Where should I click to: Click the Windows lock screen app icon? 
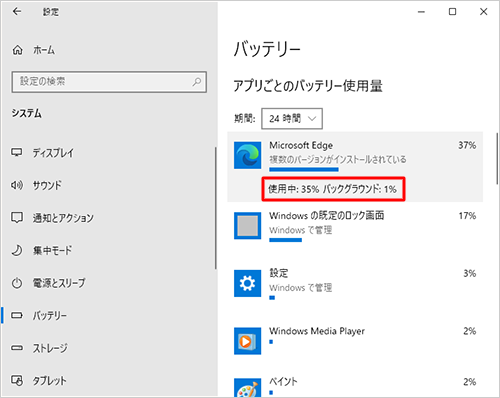pyautogui.click(x=247, y=226)
